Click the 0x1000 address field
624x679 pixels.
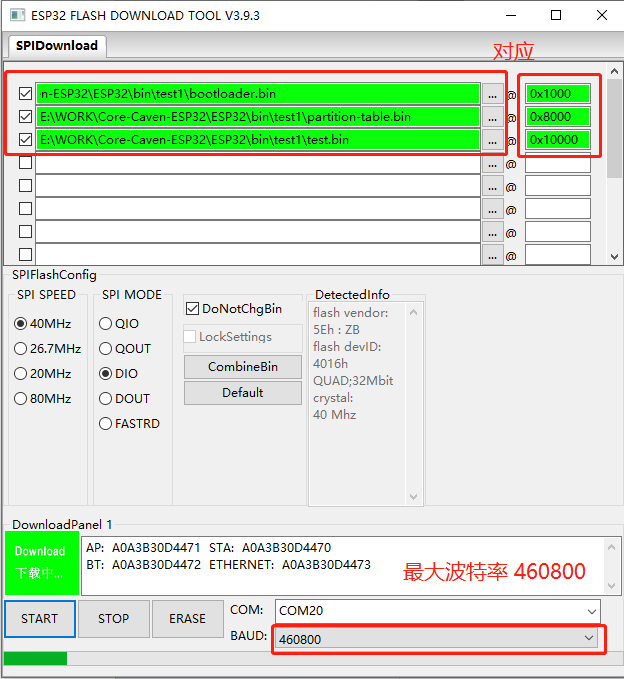(x=558, y=94)
